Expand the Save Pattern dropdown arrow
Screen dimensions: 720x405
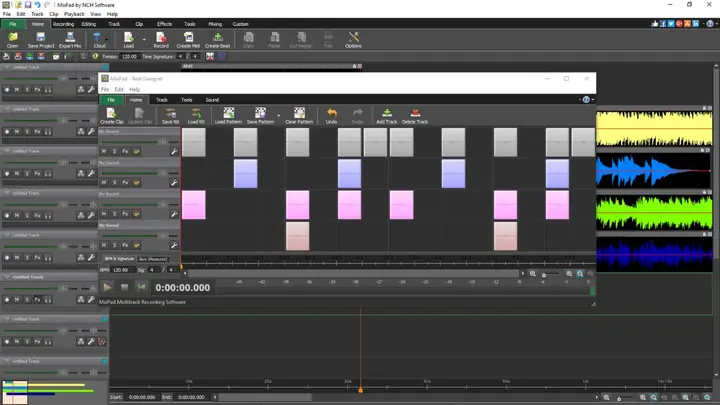[279, 116]
